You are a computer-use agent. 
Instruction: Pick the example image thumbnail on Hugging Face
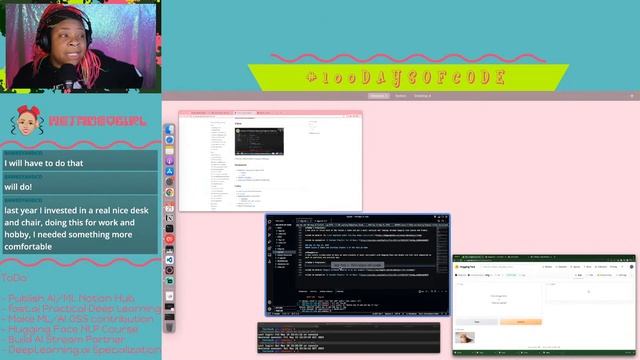(x=465, y=338)
